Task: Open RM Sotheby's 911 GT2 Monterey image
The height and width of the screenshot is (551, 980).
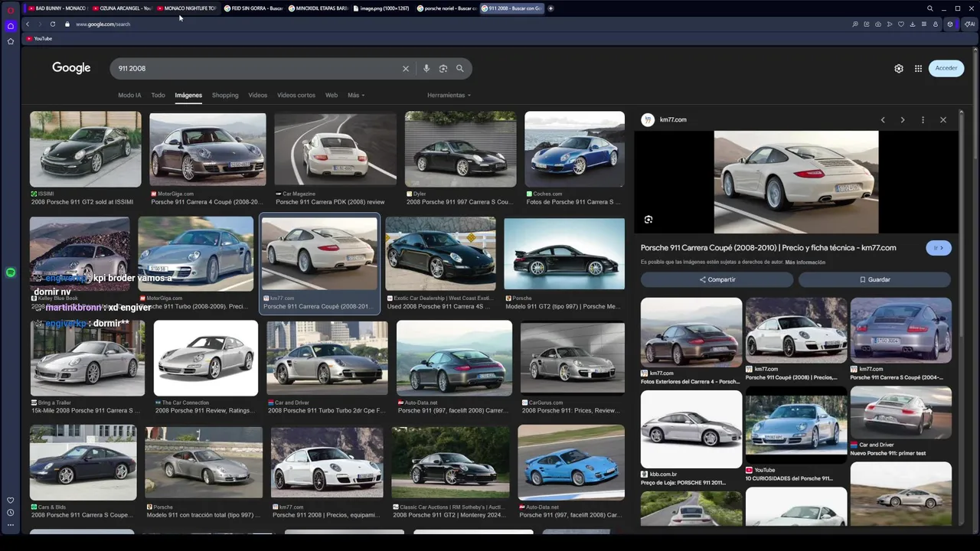Action: 450,462
